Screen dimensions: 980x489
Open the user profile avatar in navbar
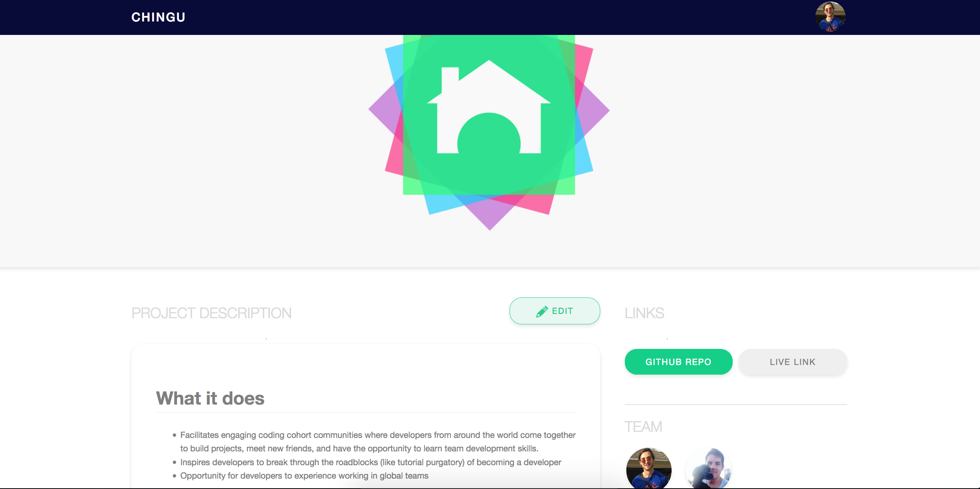coord(830,17)
